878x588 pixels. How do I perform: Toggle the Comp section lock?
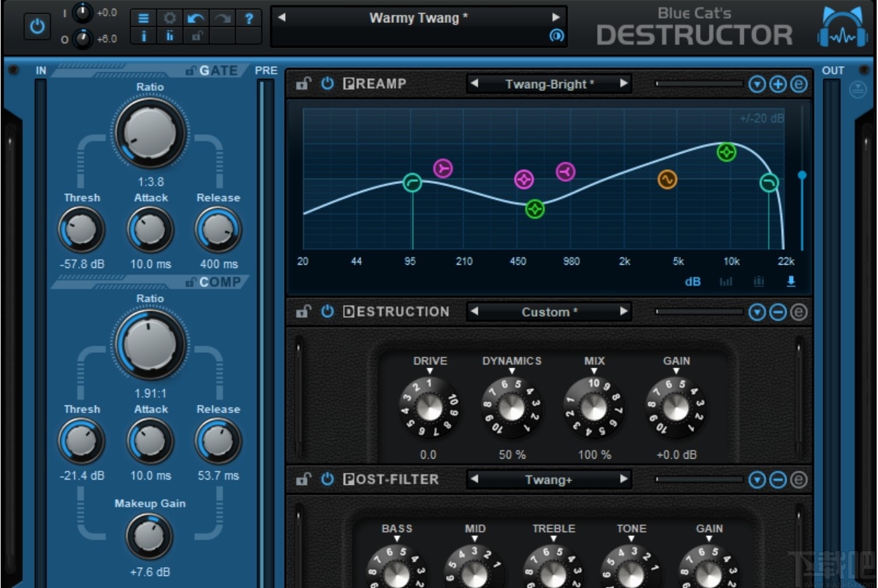[x=191, y=282]
